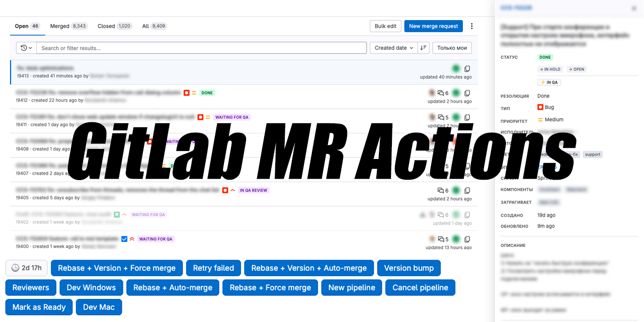
Task: Focus the Search or filter results field
Action: (201, 48)
